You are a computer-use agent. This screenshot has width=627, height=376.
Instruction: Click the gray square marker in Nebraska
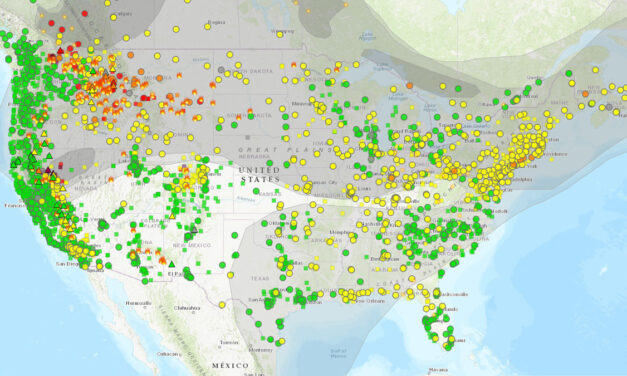point(248,137)
